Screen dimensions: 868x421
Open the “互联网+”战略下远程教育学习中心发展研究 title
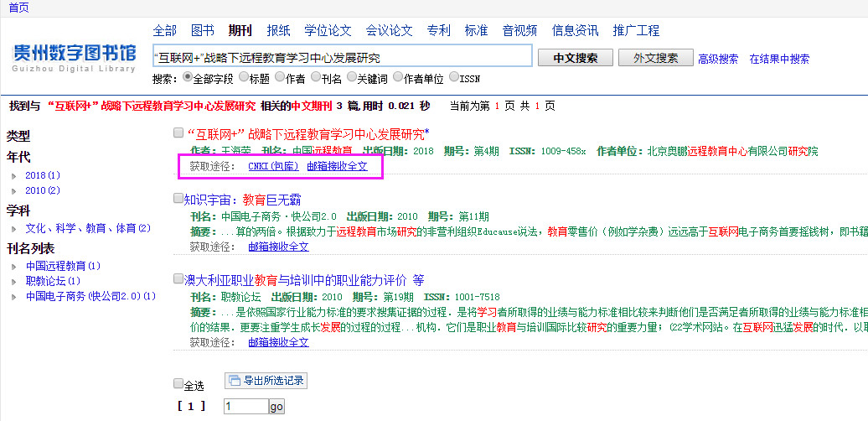308,133
